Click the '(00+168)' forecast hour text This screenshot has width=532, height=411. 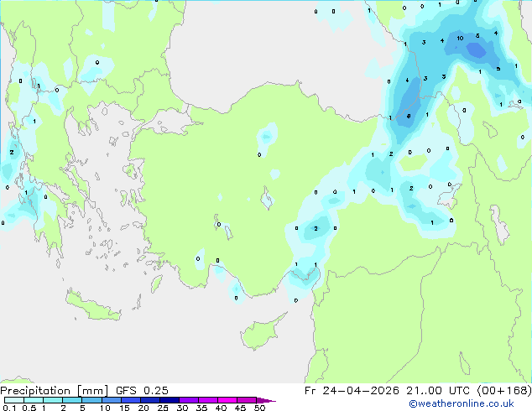click(x=504, y=391)
